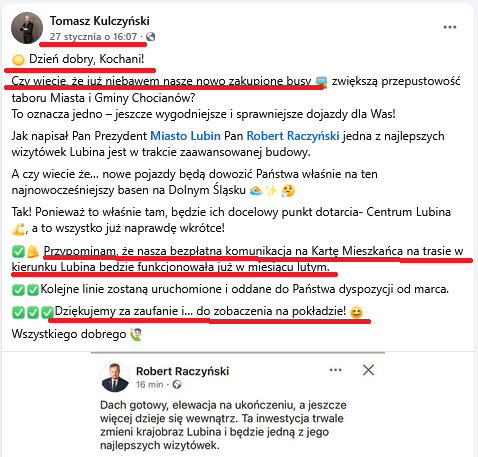Click the first checkmark before Dziękujemy
The width and height of the screenshot is (478, 457).
[18, 312]
